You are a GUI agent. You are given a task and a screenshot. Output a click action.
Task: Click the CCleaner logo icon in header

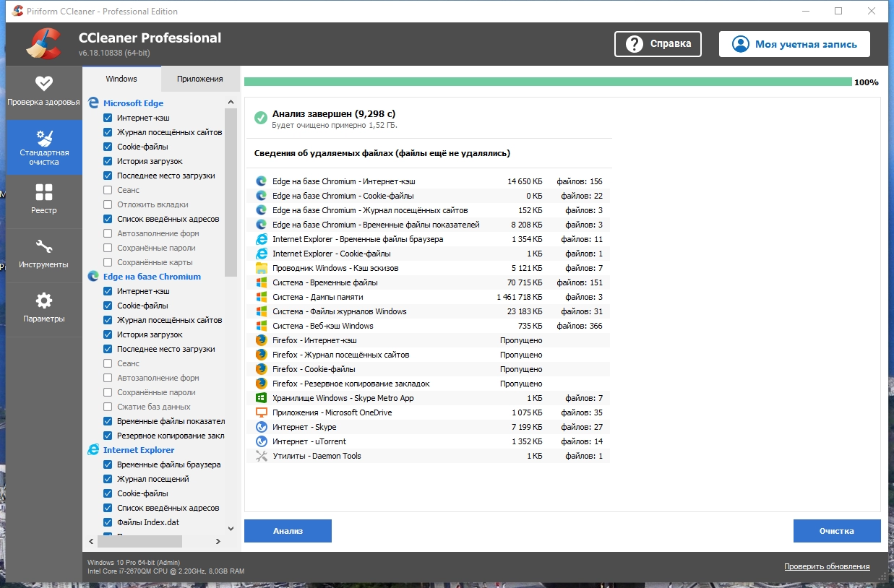coord(43,43)
